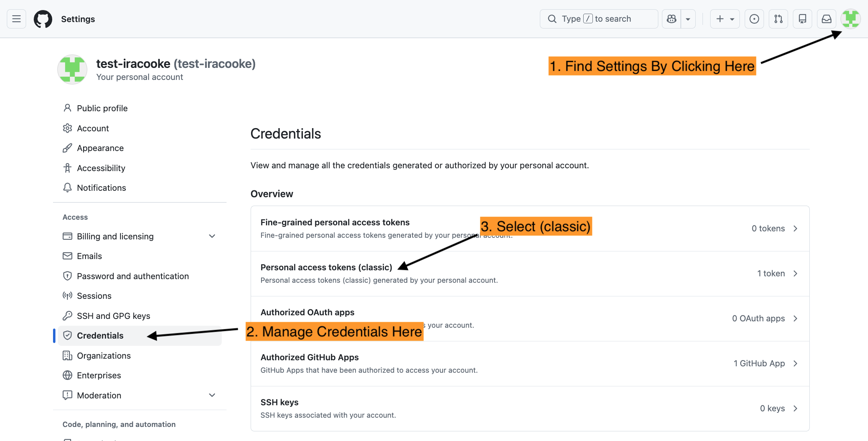868x441 pixels.
Task: Click chevron next to 0 keys
Action: 795,408
